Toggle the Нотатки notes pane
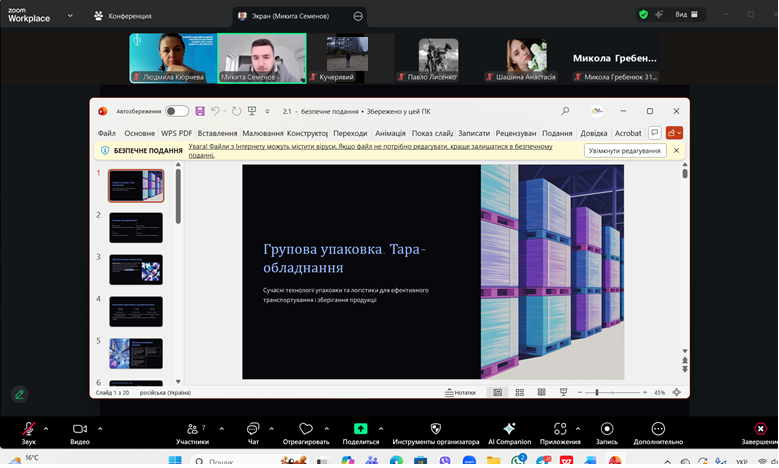Viewport: 779px width, 468px height. [x=460, y=393]
